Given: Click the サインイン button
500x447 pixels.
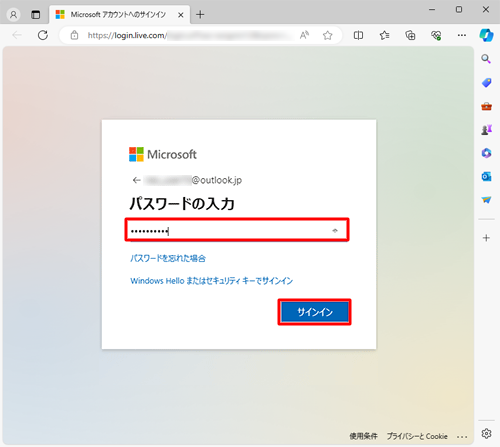Looking at the screenshot, I should 315,312.
